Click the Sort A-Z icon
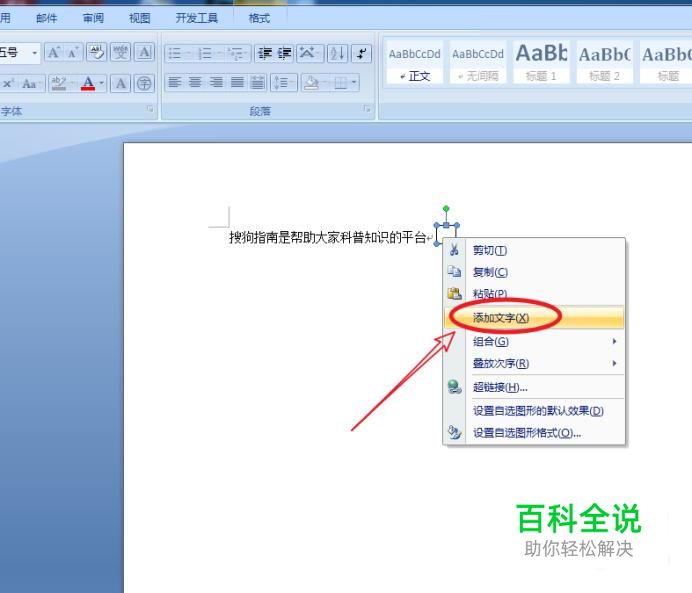This screenshot has height=593, width=692. [x=338, y=54]
